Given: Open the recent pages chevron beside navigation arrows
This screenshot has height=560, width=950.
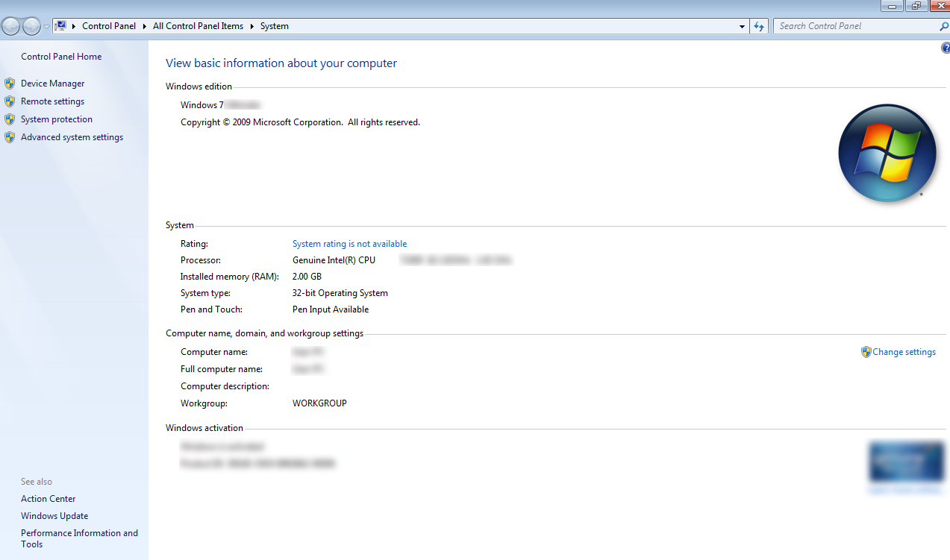Looking at the screenshot, I should tap(46, 25).
